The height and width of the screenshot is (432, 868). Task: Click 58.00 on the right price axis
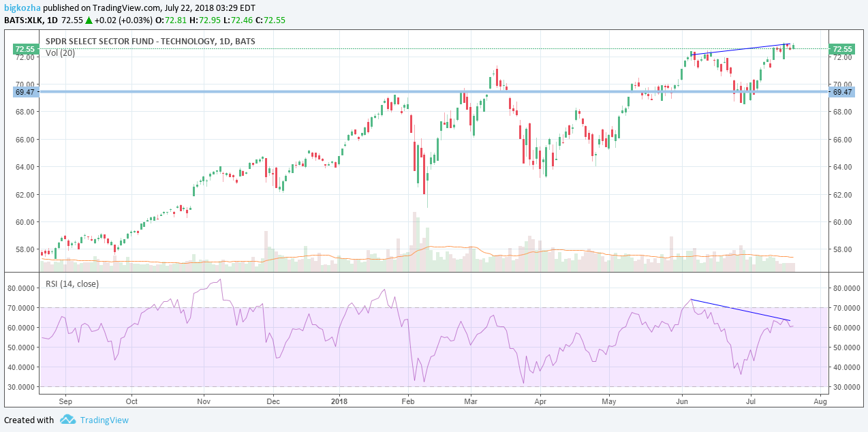[x=843, y=249]
